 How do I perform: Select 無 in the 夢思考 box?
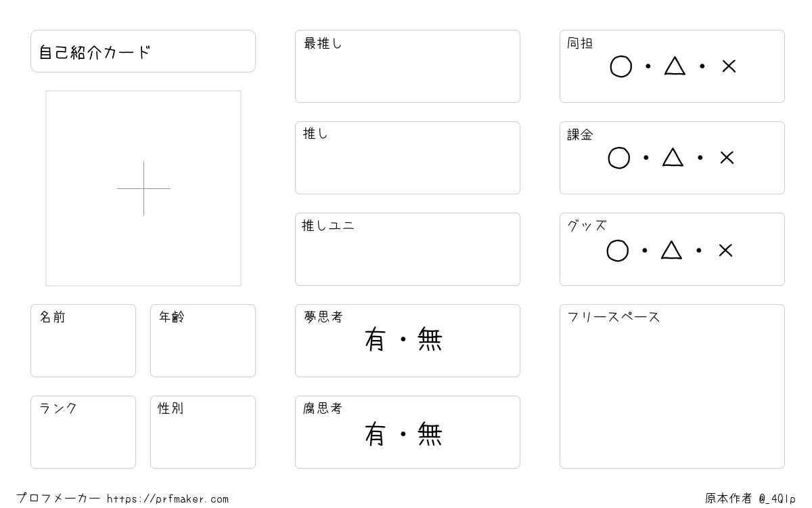point(430,339)
